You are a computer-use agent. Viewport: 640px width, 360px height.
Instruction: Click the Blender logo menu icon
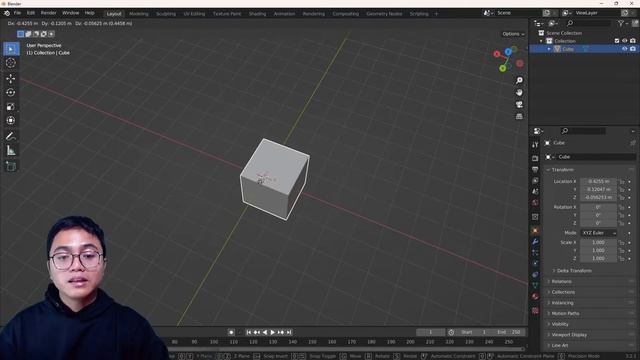click(x=7, y=13)
